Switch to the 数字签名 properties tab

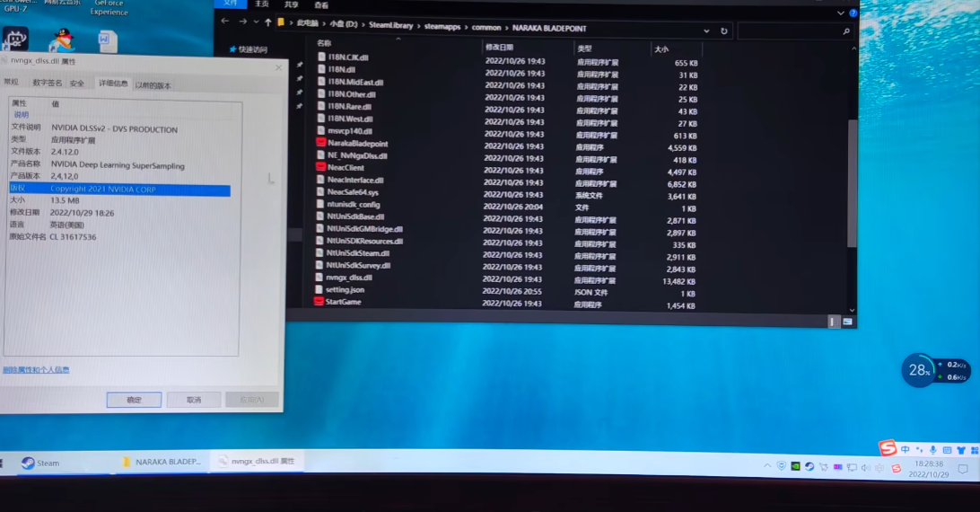[48, 83]
